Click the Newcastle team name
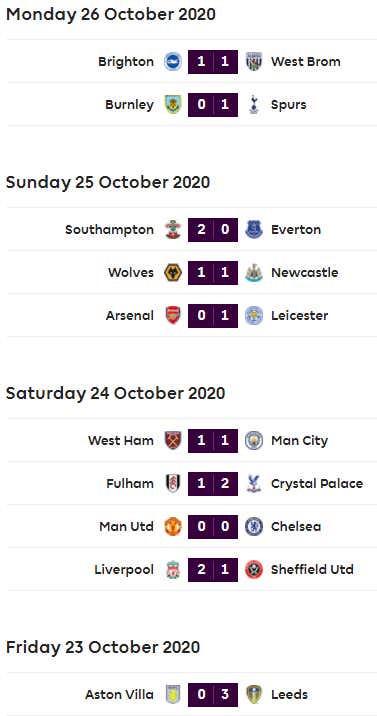Viewport: 377px width, 716px height. pos(304,273)
